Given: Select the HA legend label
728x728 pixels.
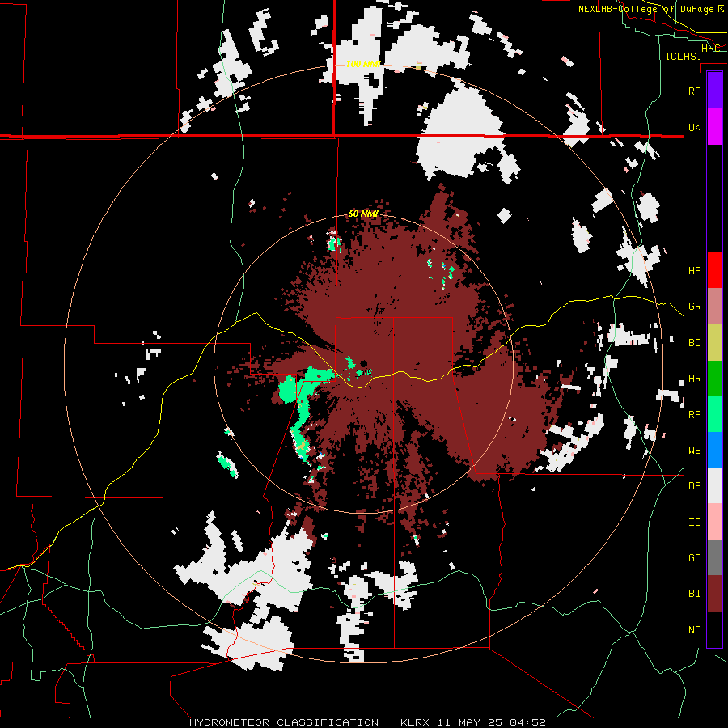Looking at the screenshot, I should pyautogui.click(x=694, y=271).
